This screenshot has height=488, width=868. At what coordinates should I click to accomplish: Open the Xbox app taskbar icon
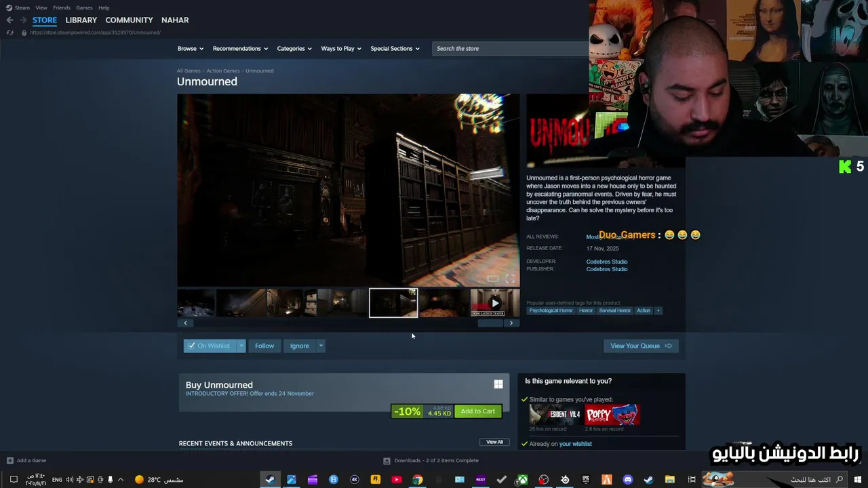523,480
